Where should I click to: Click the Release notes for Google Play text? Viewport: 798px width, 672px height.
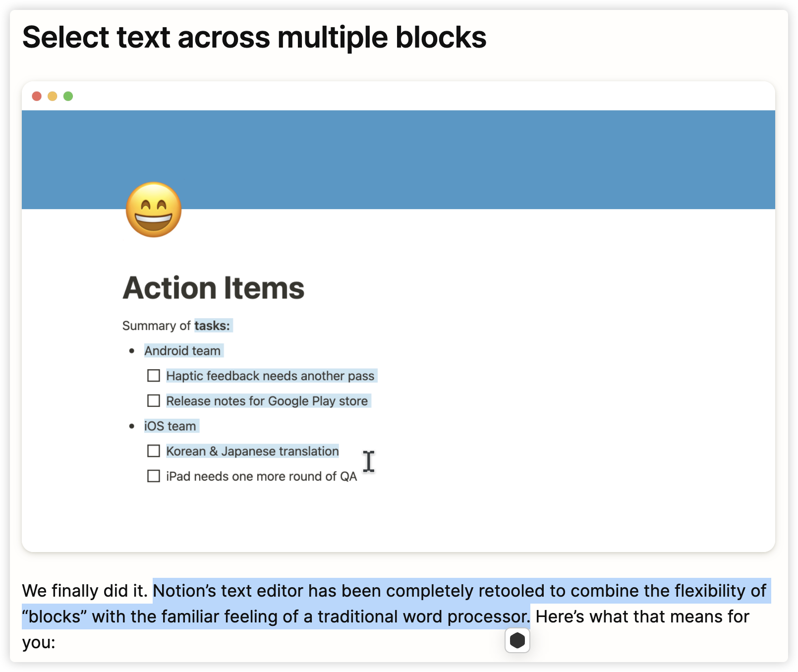pos(267,401)
